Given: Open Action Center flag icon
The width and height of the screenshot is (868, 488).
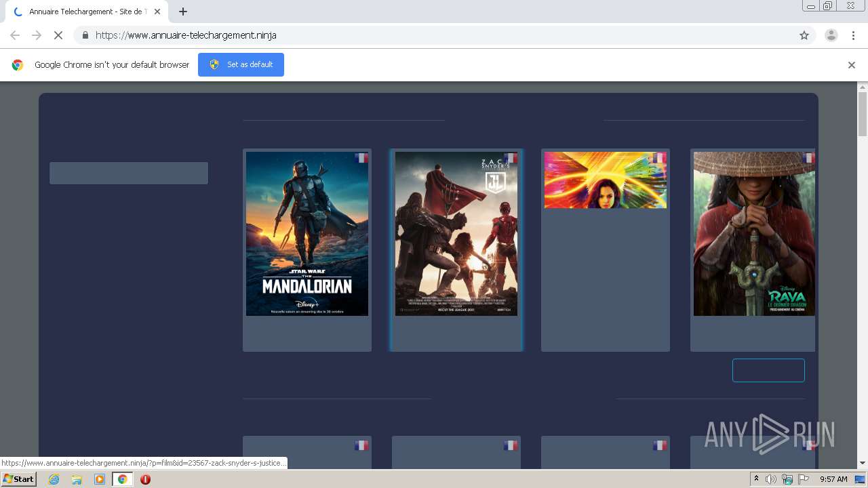Looking at the screenshot, I should point(804,479).
